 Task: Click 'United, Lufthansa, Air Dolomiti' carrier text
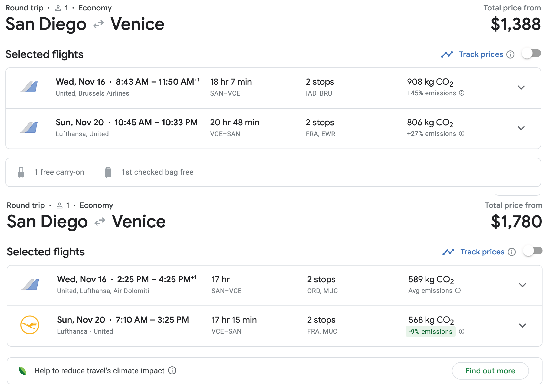click(x=103, y=291)
